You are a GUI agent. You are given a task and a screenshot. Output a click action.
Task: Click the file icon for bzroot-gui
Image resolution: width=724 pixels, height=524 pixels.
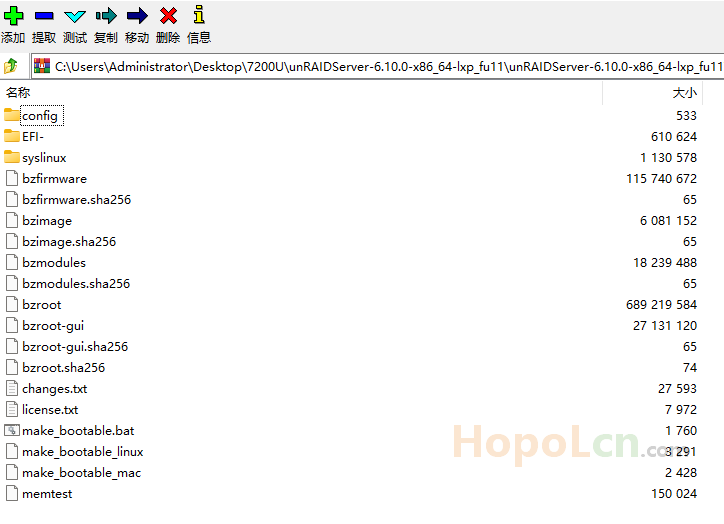[12, 325]
